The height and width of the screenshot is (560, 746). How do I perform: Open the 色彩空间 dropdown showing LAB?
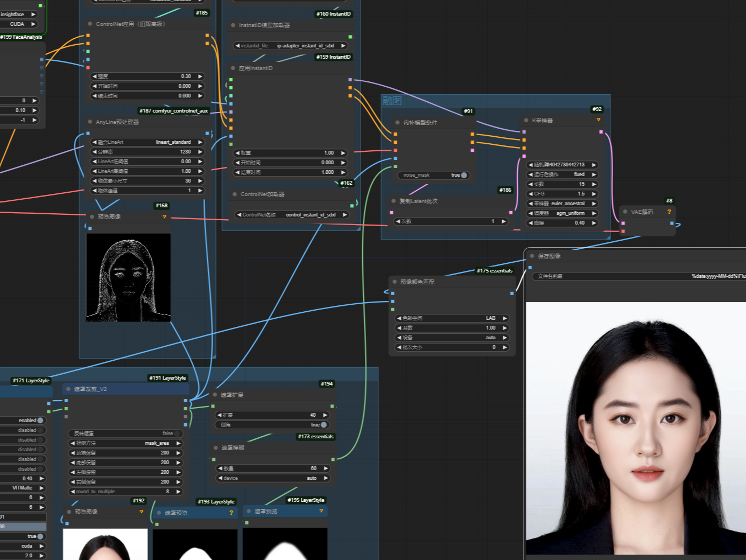tap(451, 318)
